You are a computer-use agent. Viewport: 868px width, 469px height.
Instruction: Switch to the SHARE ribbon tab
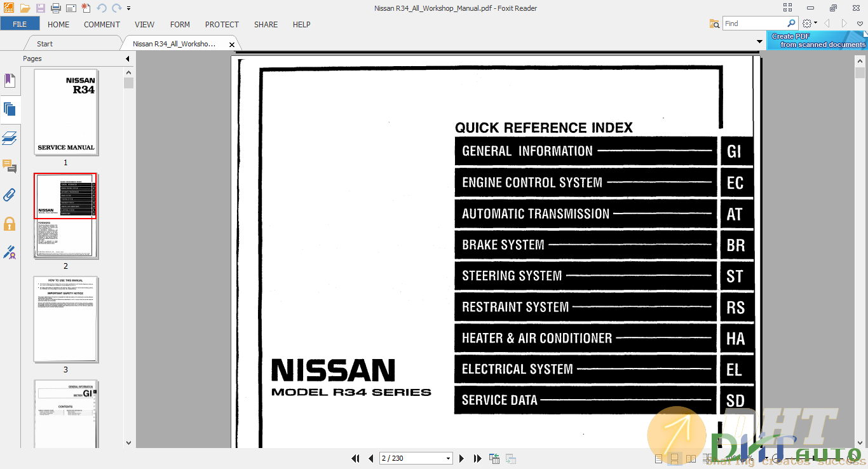[x=266, y=24]
